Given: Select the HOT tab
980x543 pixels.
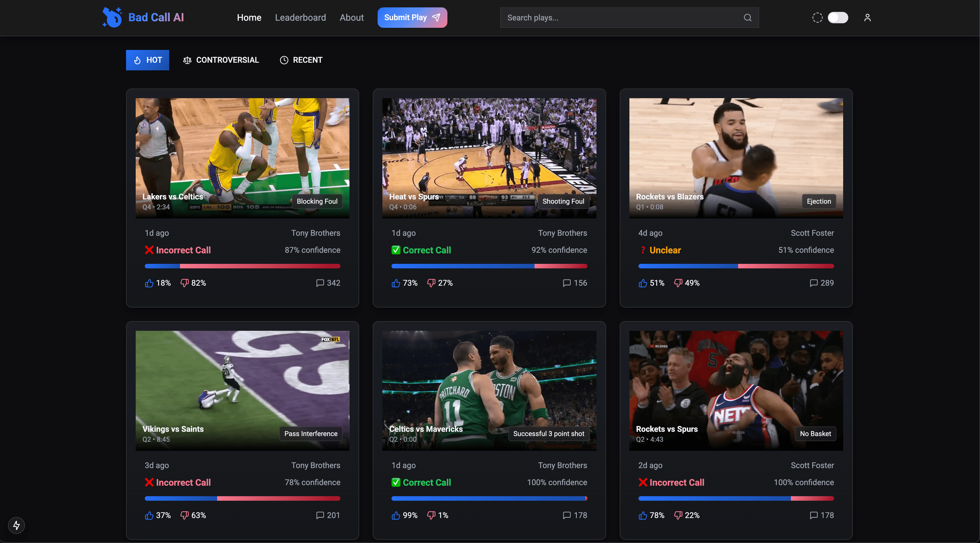Looking at the screenshot, I should 148,60.
